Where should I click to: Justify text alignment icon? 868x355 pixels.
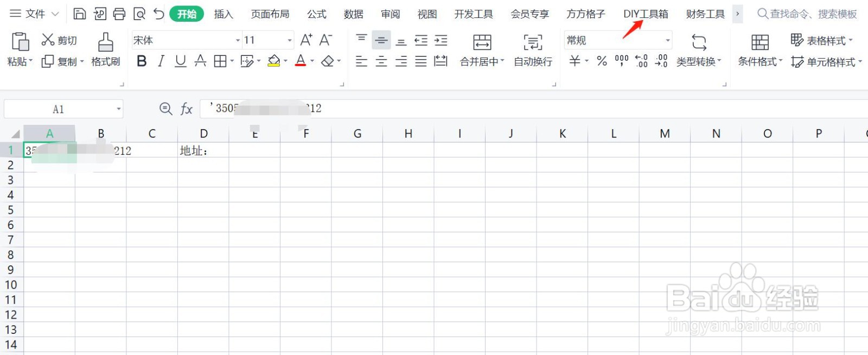[421, 61]
